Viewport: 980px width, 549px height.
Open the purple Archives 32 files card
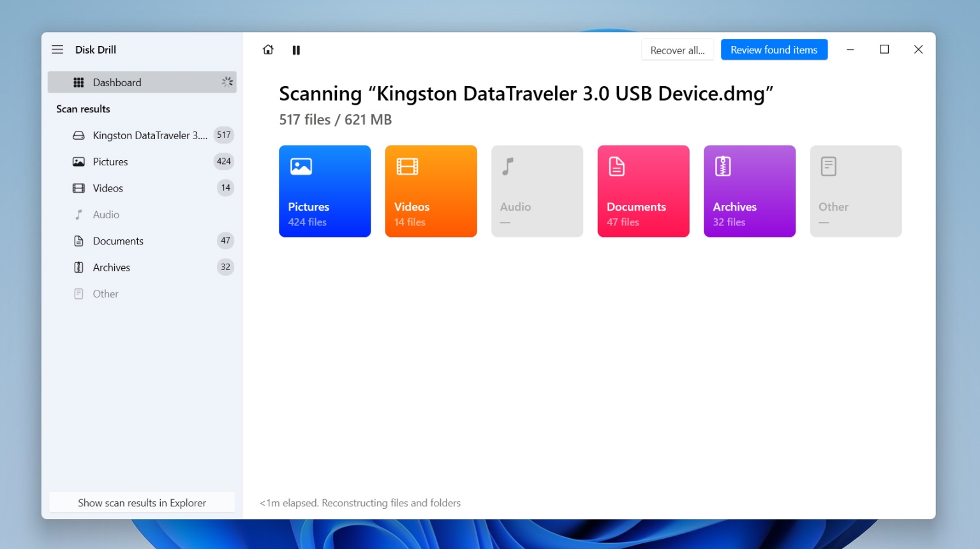tap(750, 191)
